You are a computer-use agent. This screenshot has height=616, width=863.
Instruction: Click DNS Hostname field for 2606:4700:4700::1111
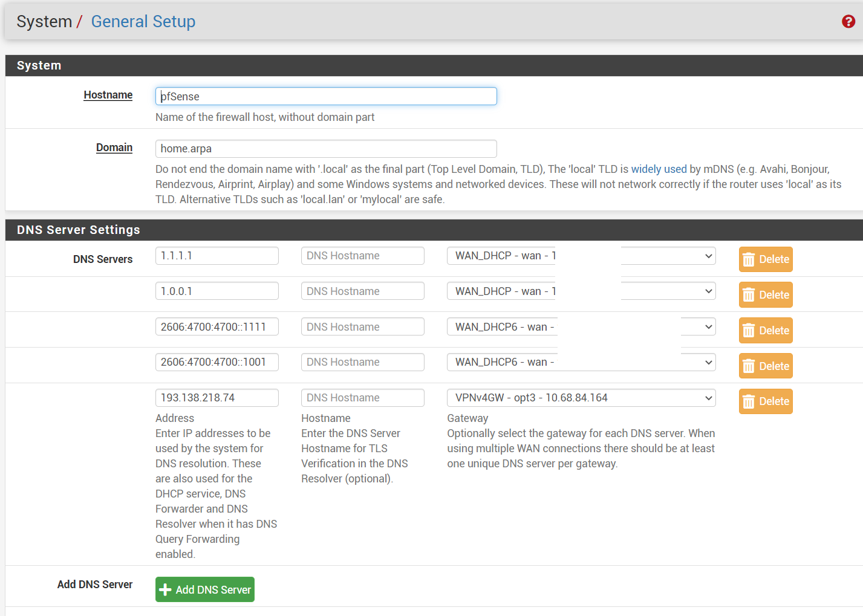point(363,327)
